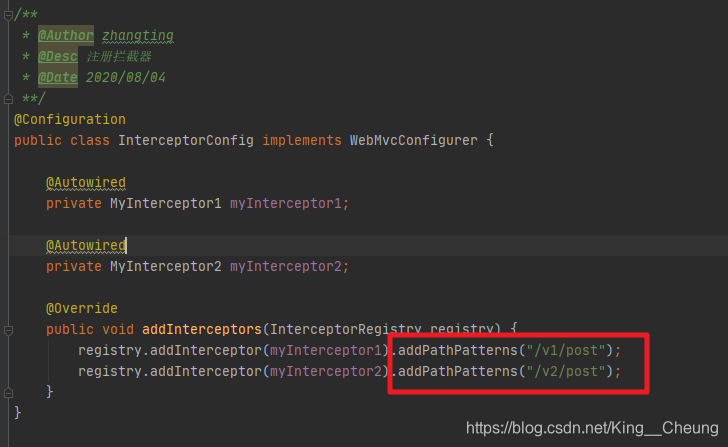Click the @Author tag in the comment
Viewport: 728px width, 447px height.
(x=66, y=35)
